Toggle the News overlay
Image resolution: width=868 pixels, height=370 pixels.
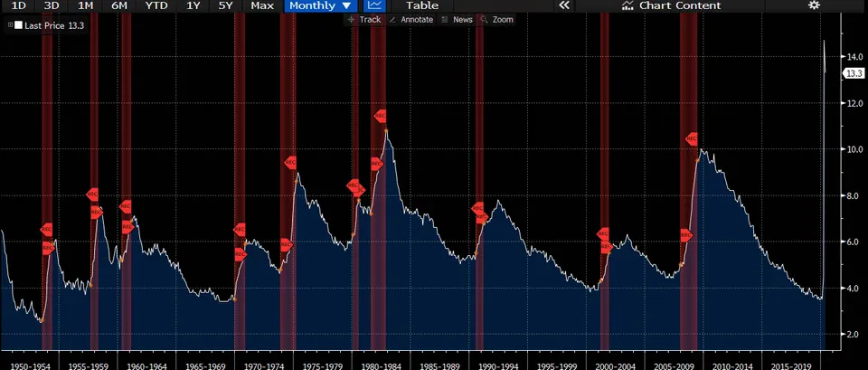click(457, 19)
